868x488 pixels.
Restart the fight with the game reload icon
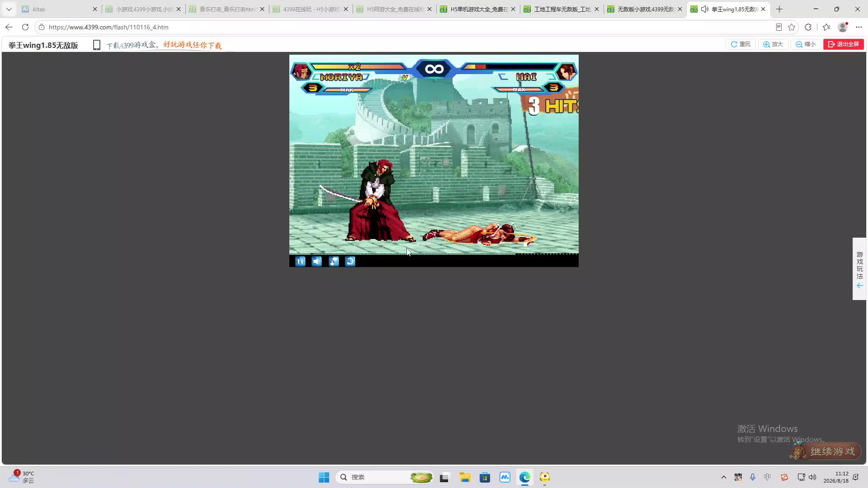click(350, 261)
